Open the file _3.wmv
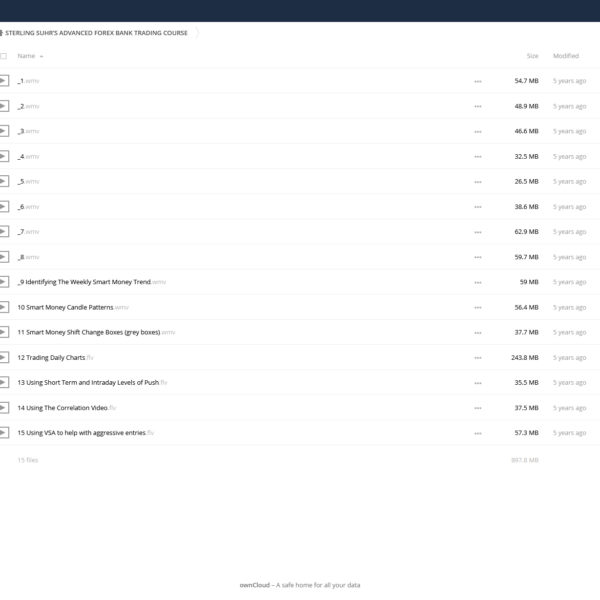This screenshot has height=600, width=600. tap(28, 131)
